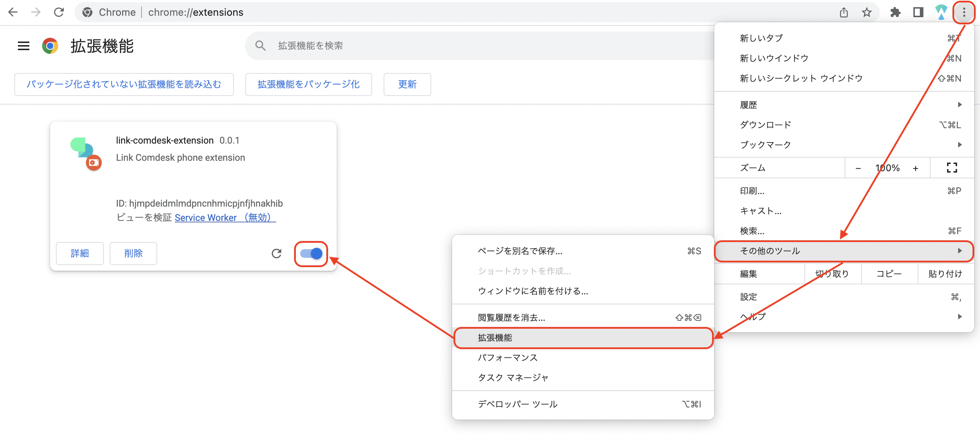Choose キャスト... in the menu

844,211
